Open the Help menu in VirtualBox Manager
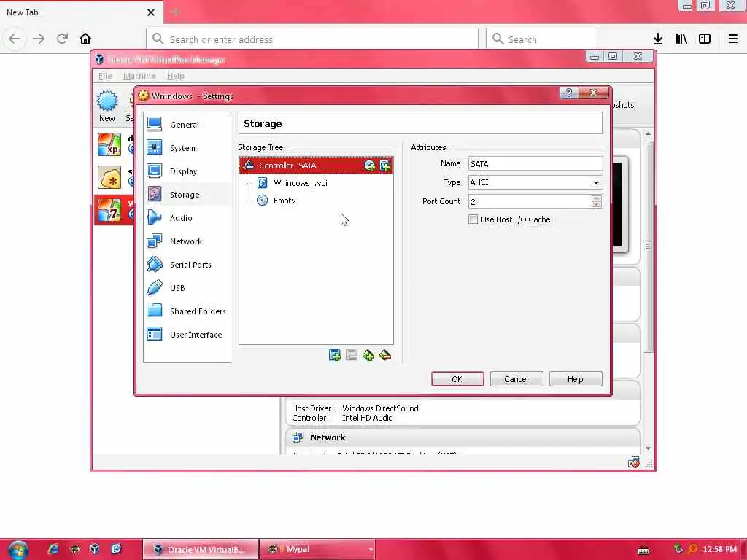The width and height of the screenshot is (747, 560). tap(176, 76)
